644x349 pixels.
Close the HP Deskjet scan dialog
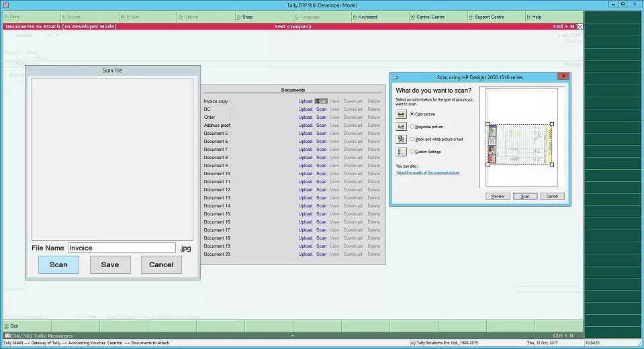[563, 76]
